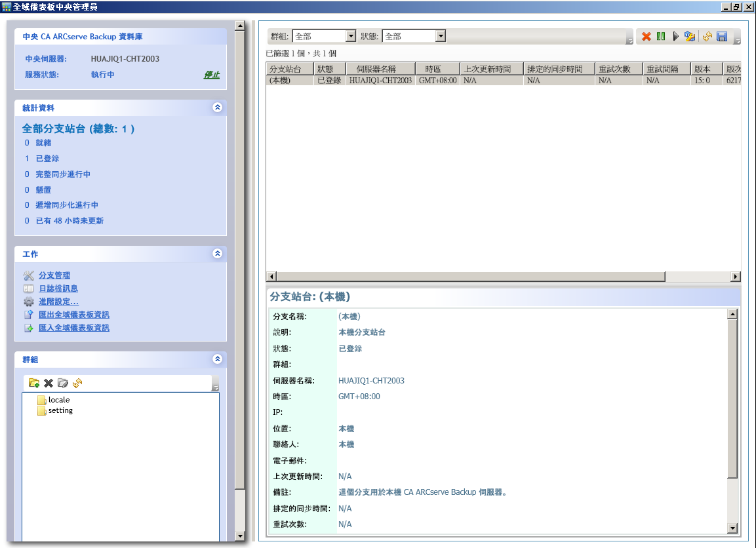Add a new group with folder-plus icon
The height and width of the screenshot is (548, 756).
(x=33, y=383)
